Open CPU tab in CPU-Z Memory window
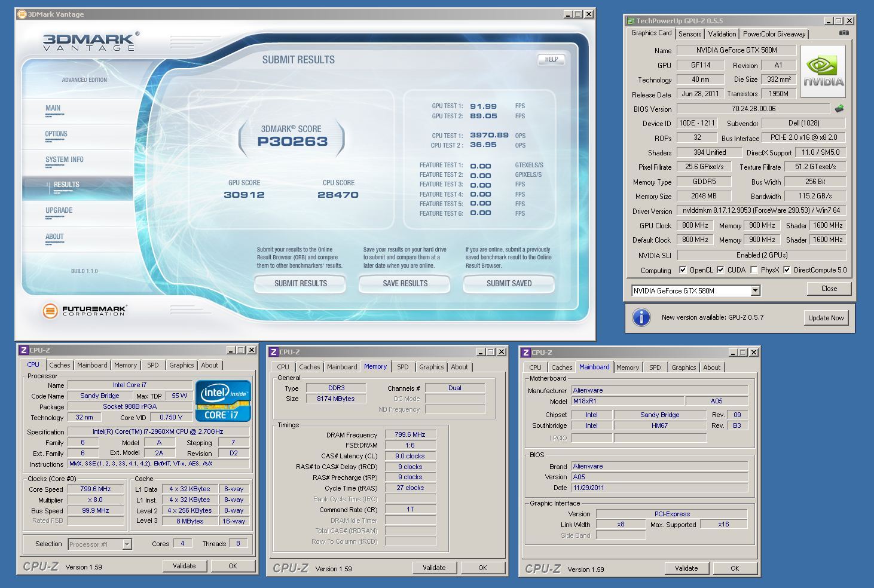Image resolution: width=874 pixels, height=588 pixels. [283, 367]
